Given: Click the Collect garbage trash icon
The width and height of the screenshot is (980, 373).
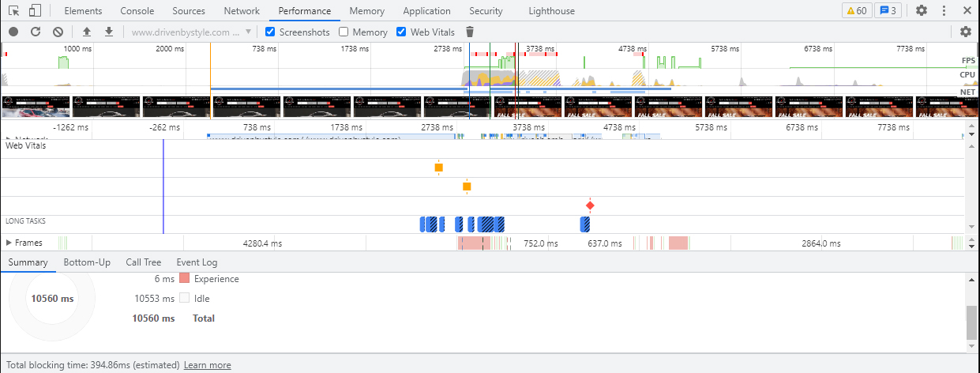Looking at the screenshot, I should 470,32.
